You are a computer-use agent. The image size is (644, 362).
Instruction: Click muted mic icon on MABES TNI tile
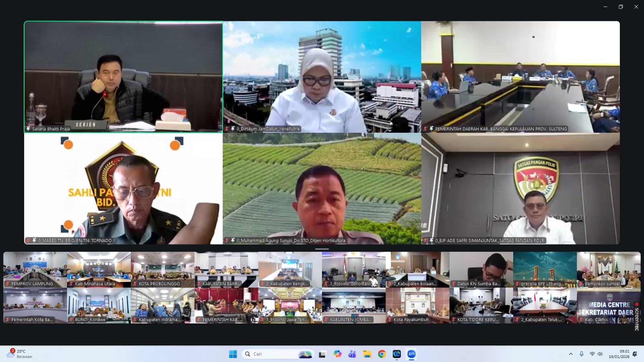click(x=28, y=241)
